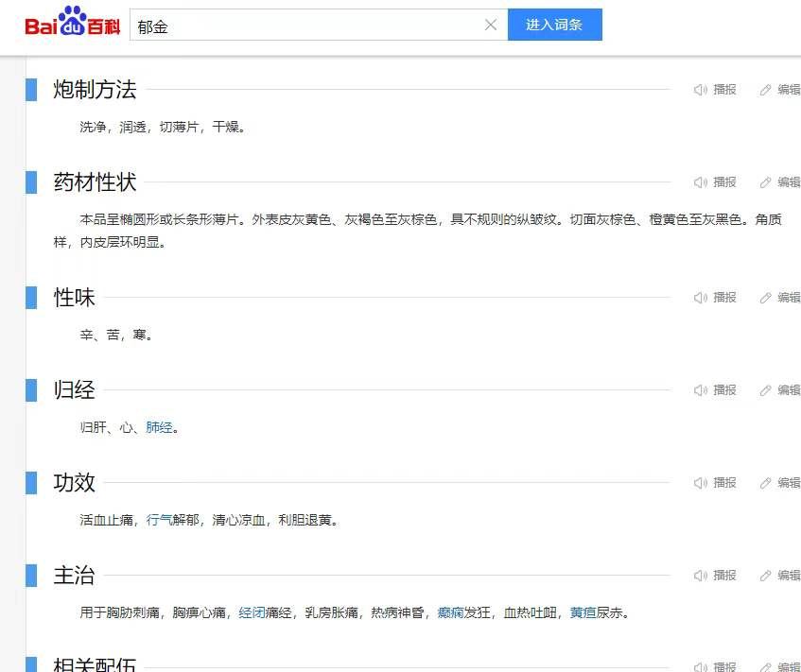Click the pencil icon for 功效
This screenshot has width=801, height=672.
pos(765,483)
